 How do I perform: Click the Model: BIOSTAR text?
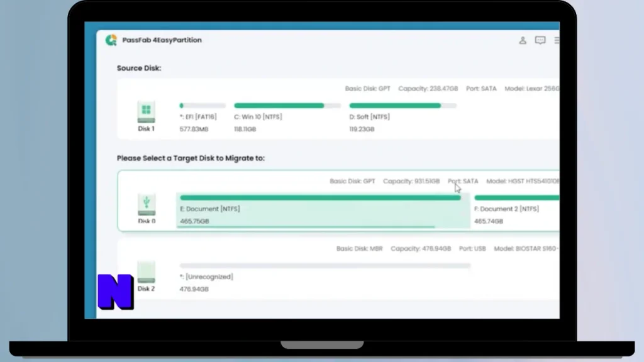(x=526, y=249)
